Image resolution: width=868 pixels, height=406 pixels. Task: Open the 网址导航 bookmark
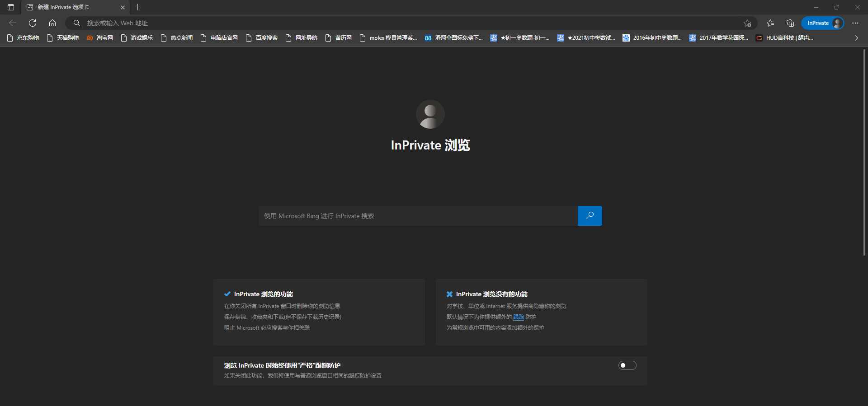tap(302, 38)
